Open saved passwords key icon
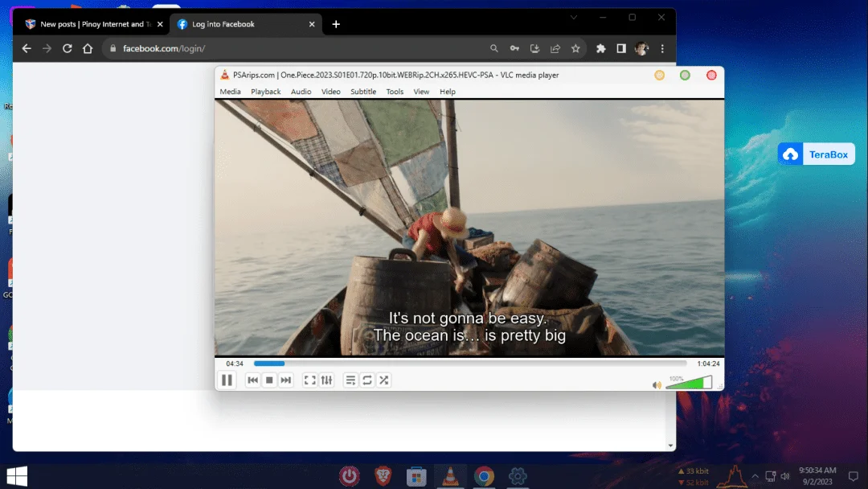 coord(514,48)
